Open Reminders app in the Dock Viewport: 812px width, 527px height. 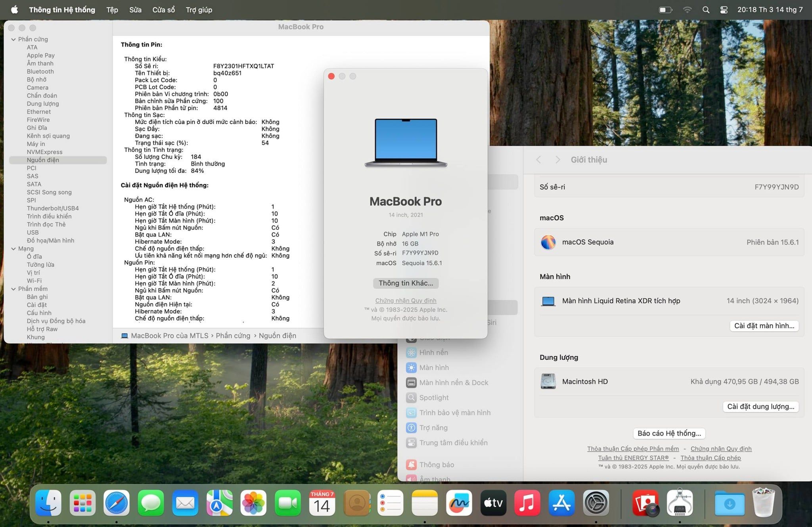point(390,503)
